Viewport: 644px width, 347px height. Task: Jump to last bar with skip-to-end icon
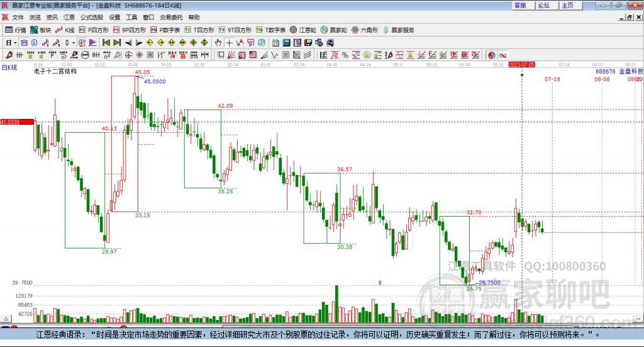tap(117, 42)
